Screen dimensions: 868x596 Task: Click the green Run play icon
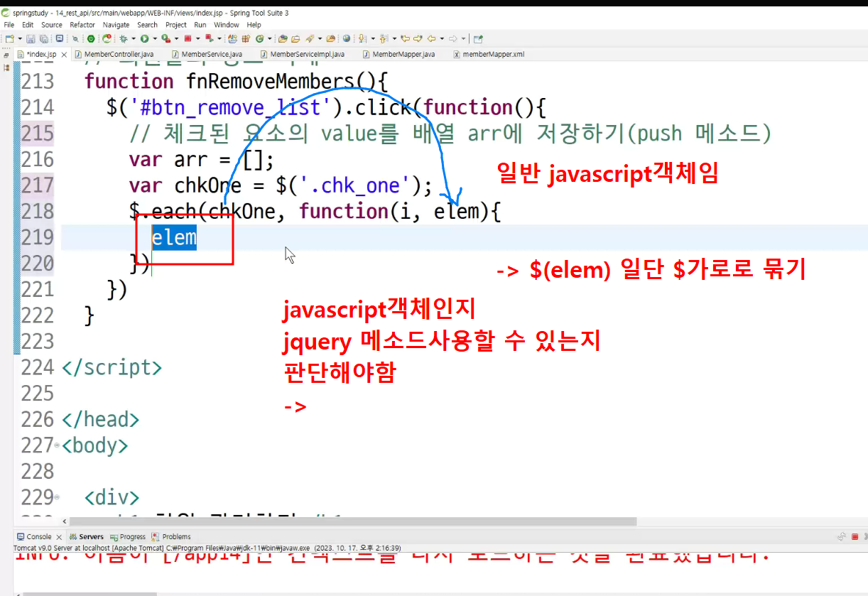[144, 38]
